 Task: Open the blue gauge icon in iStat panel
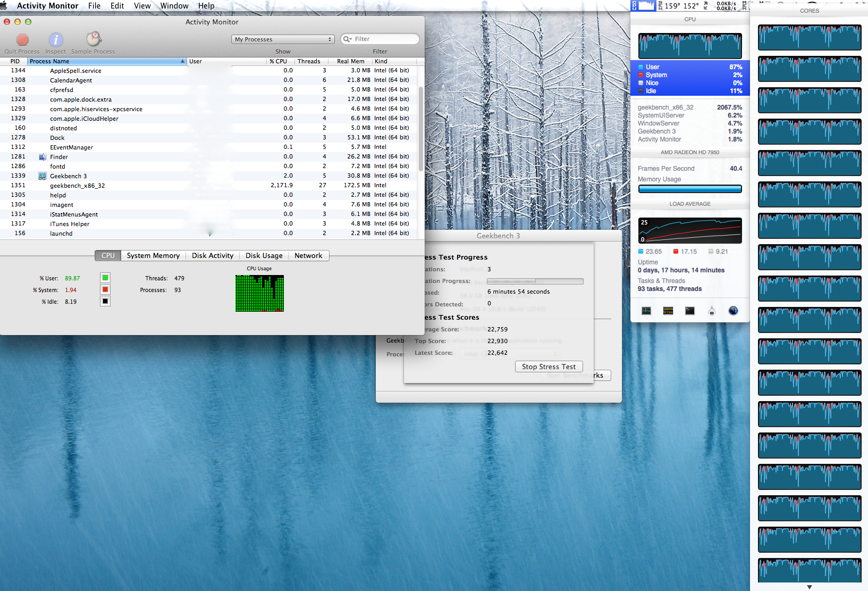tap(733, 311)
